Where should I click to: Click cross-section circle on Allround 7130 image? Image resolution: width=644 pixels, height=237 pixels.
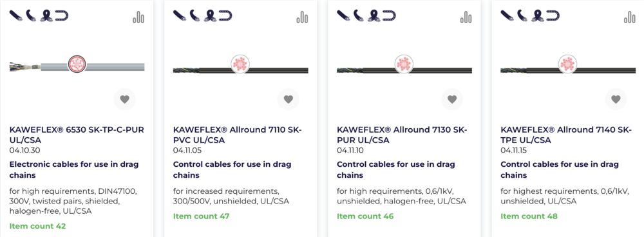(x=404, y=64)
